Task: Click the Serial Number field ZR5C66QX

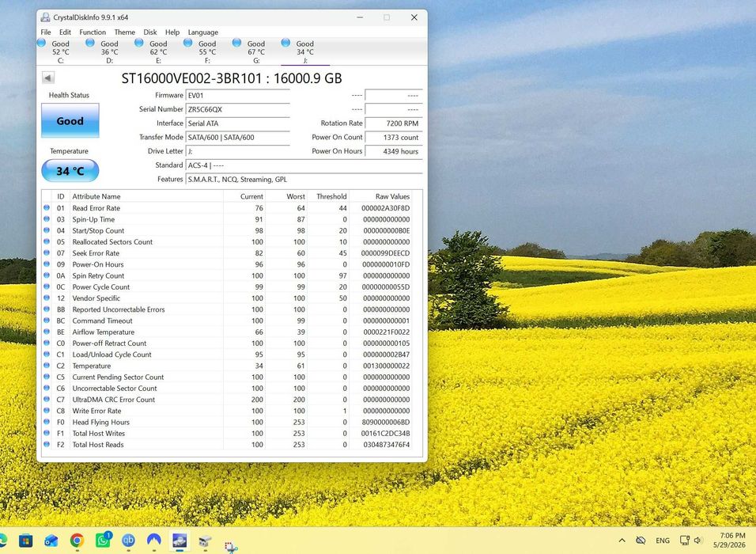Action: pos(238,109)
